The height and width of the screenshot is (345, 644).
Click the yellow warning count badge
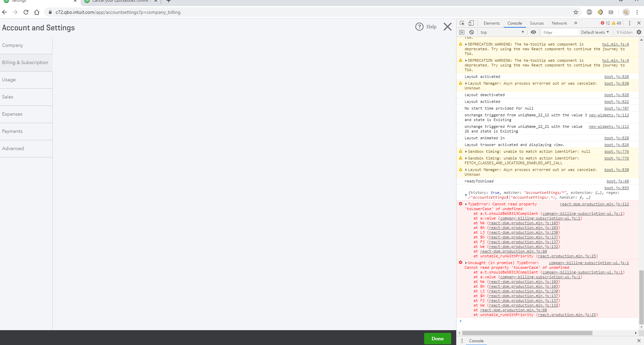617,23
